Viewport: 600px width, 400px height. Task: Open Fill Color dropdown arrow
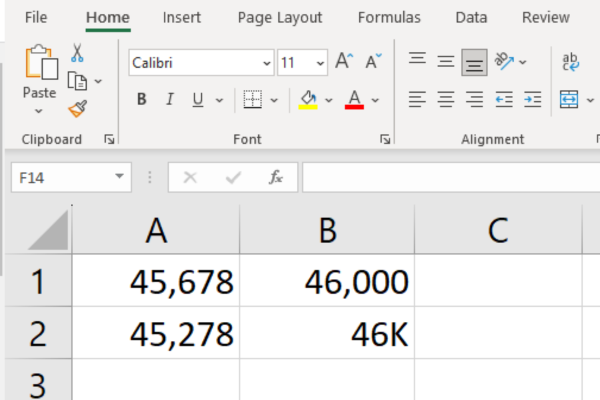point(329,100)
